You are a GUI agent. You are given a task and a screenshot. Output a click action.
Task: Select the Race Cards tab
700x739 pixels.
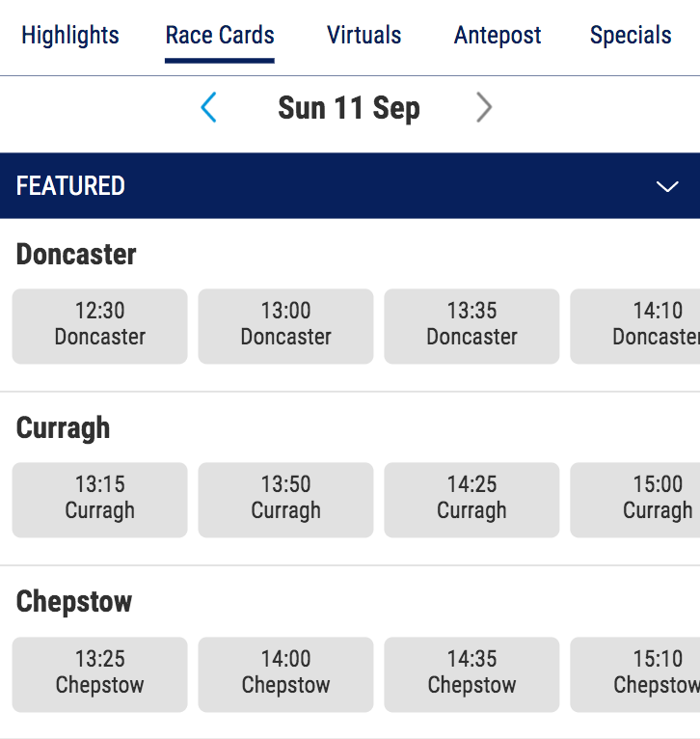click(x=220, y=36)
